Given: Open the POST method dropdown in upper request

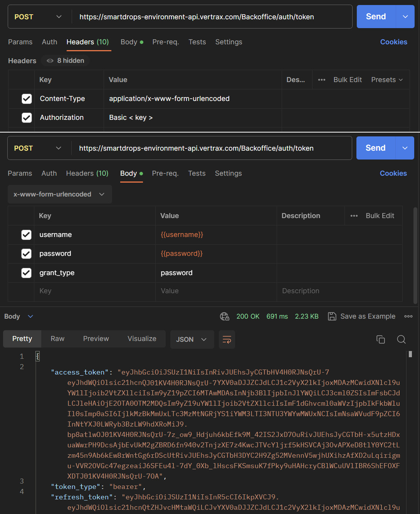Looking at the screenshot, I should point(38,17).
